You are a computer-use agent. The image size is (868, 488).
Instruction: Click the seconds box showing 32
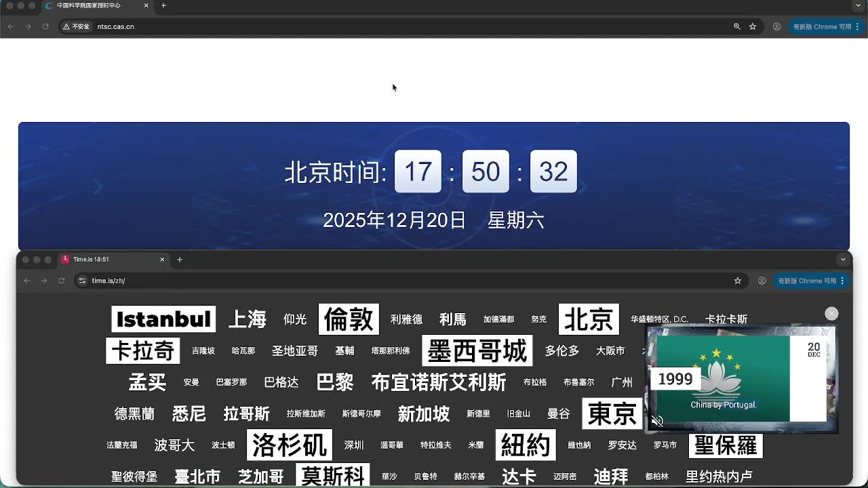pos(553,171)
